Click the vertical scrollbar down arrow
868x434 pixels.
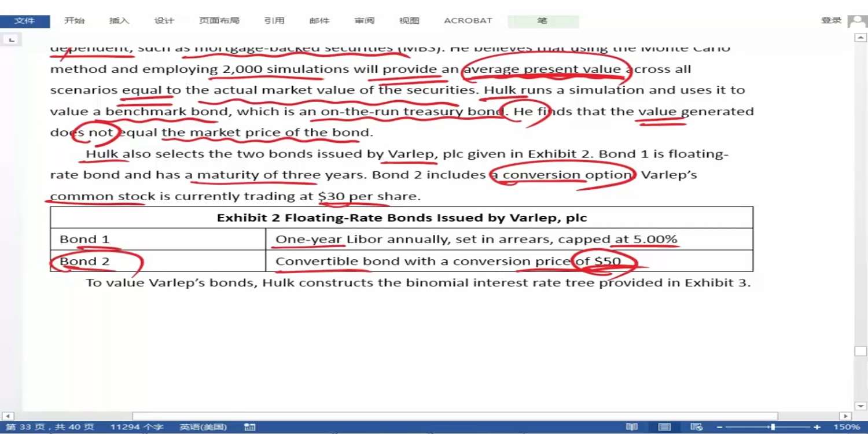point(860,406)
